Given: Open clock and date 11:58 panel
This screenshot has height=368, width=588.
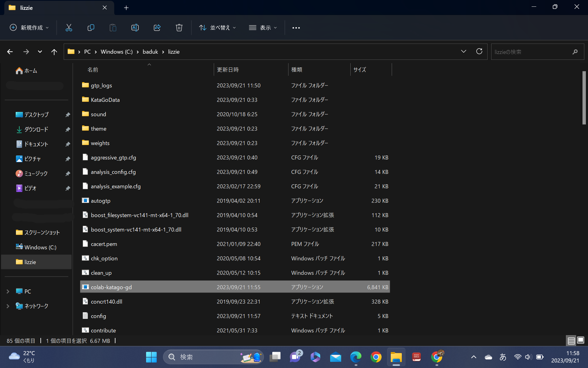Looking at the screenshot, I should tap(565, 357).
